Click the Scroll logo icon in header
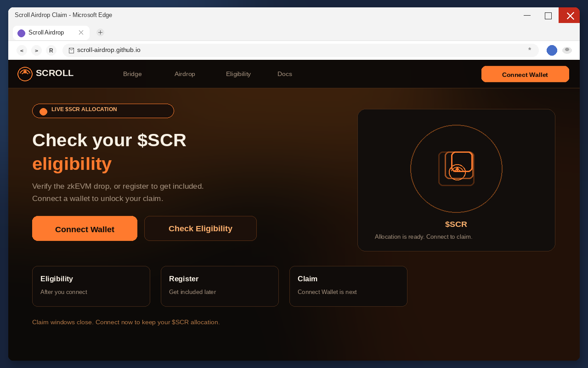 coord(25,74)
